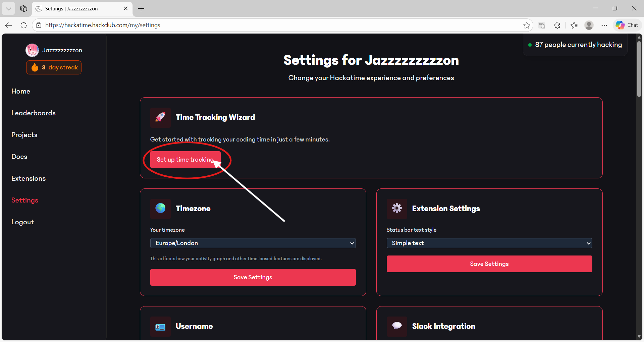The image size is (644, 342).
Task: Open the Europe/London timezone dropdown
Action: 253,243
